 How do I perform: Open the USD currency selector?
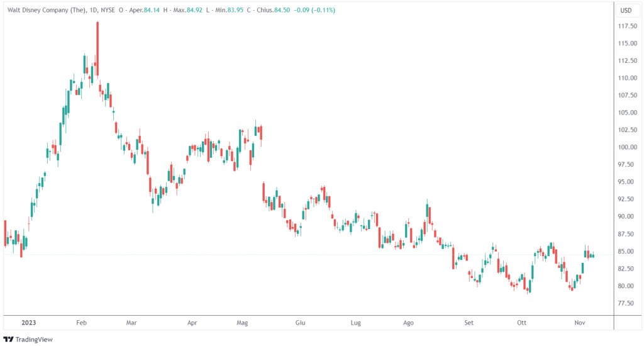626,11
